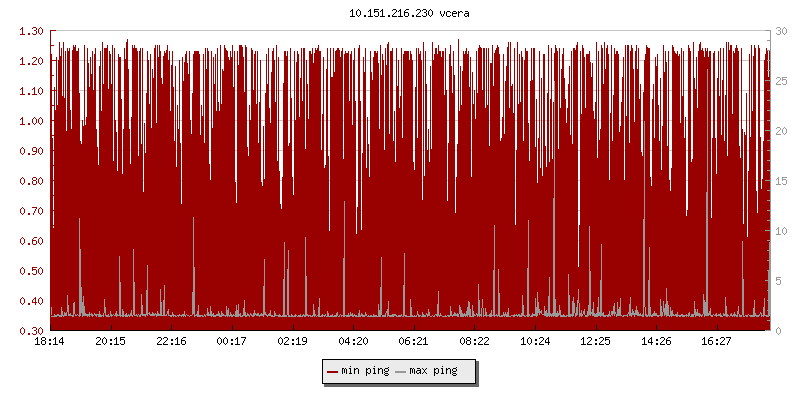Click the 30 right axis value
This screenshot has height=400, width=800.
[x=782, y=31]
